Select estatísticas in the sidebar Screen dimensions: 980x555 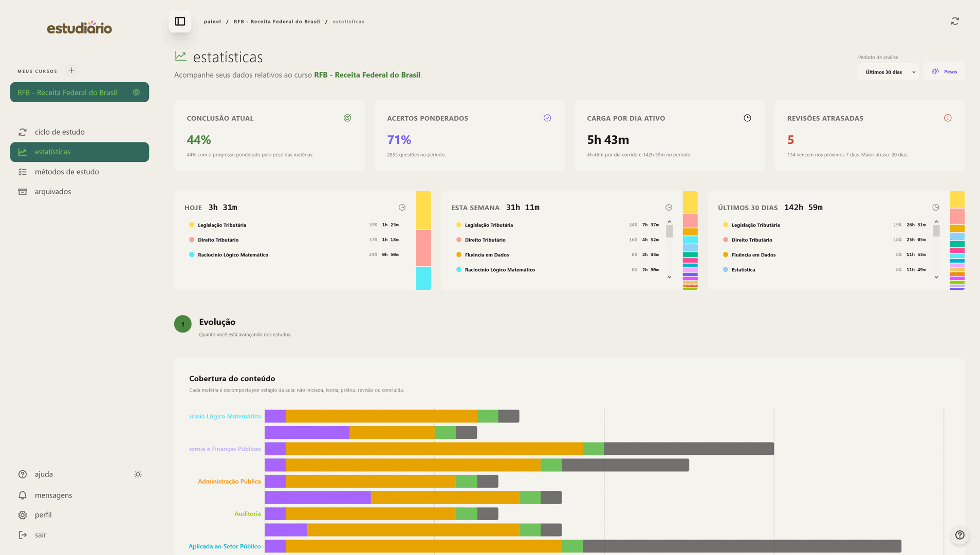point(80,152)
